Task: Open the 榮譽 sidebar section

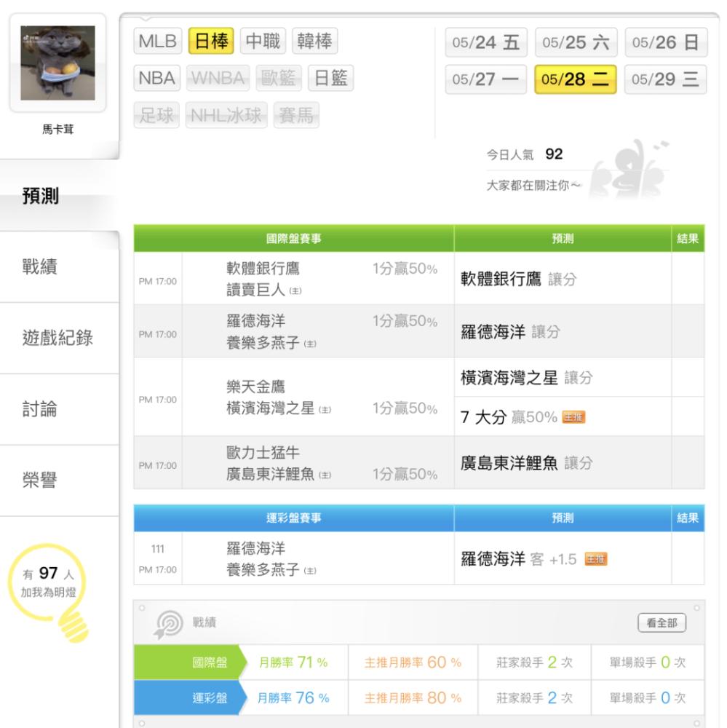Action: point(40,480)
